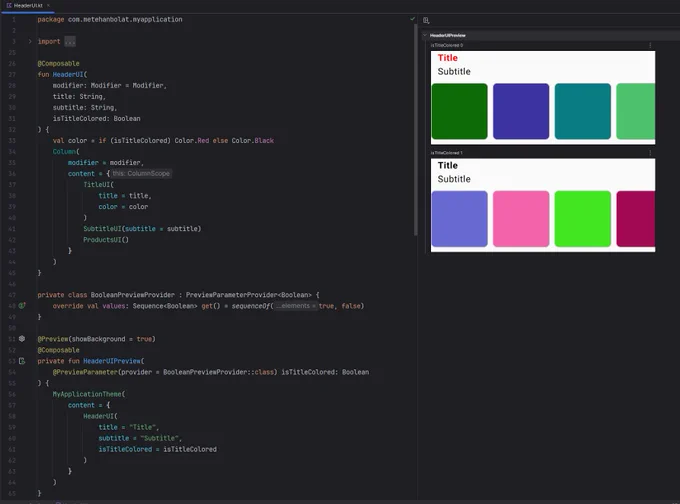This screenshot has width=680, height=504.
Task: Click the isTitleColored 1 preview label
Action: 447,153
